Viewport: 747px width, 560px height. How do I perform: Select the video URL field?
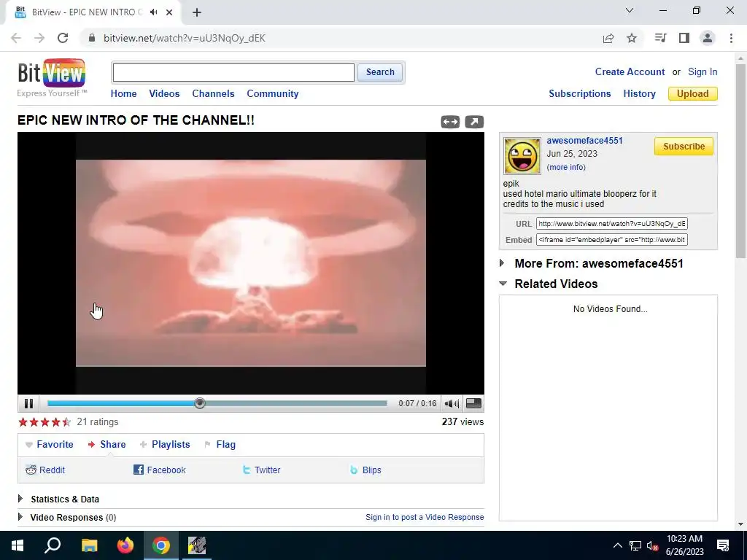coord(612,223)
